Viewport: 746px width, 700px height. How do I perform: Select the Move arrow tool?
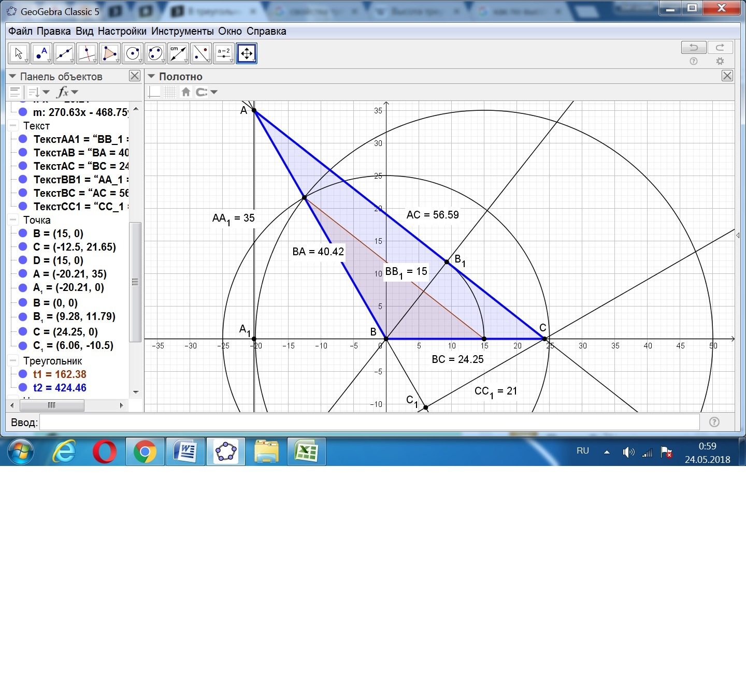coord(19,53)
